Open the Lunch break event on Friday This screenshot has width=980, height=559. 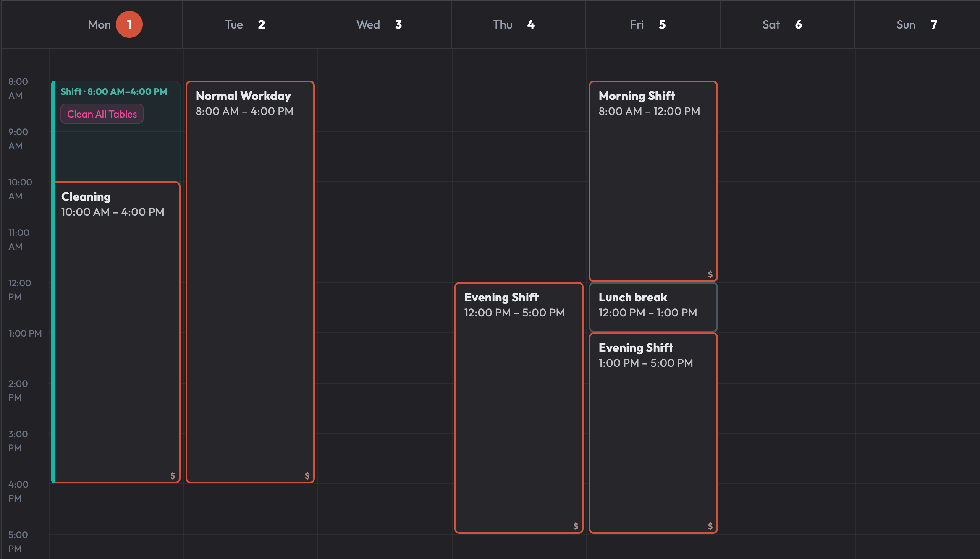pyautogui.click(x=653, y=307)
